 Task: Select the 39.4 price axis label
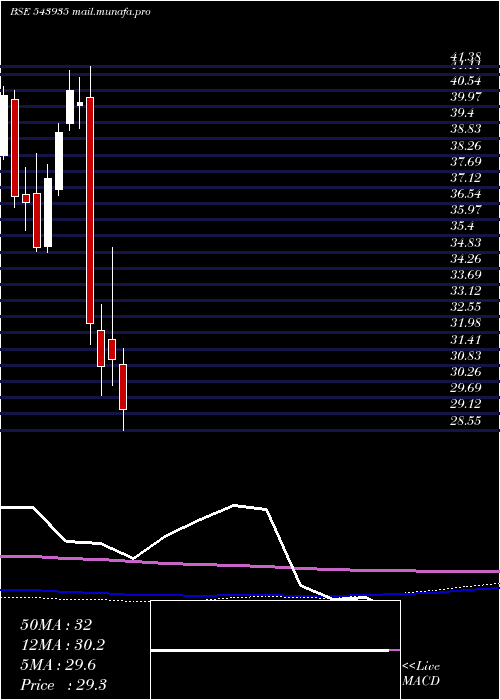point(462,113)
